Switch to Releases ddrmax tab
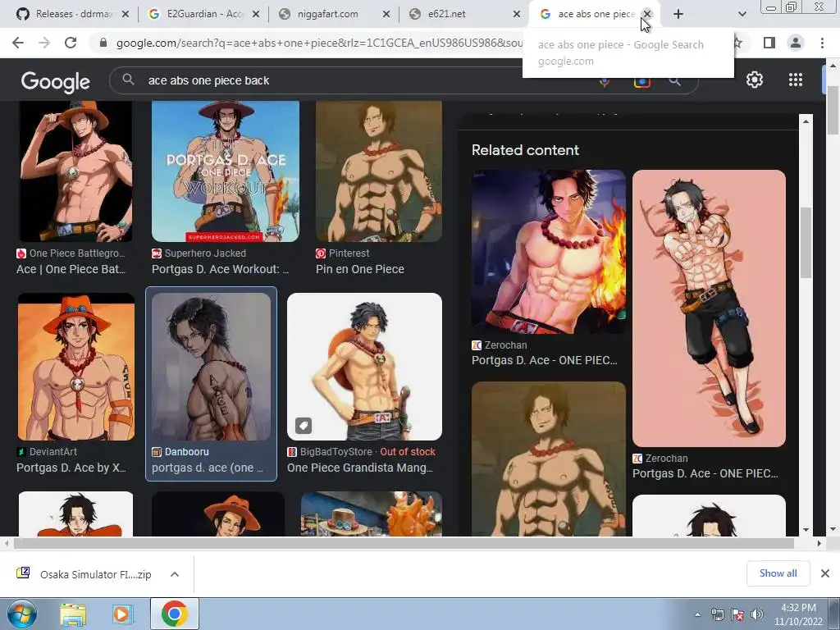Viewport: 840px width, 630px height. point(67,14)
